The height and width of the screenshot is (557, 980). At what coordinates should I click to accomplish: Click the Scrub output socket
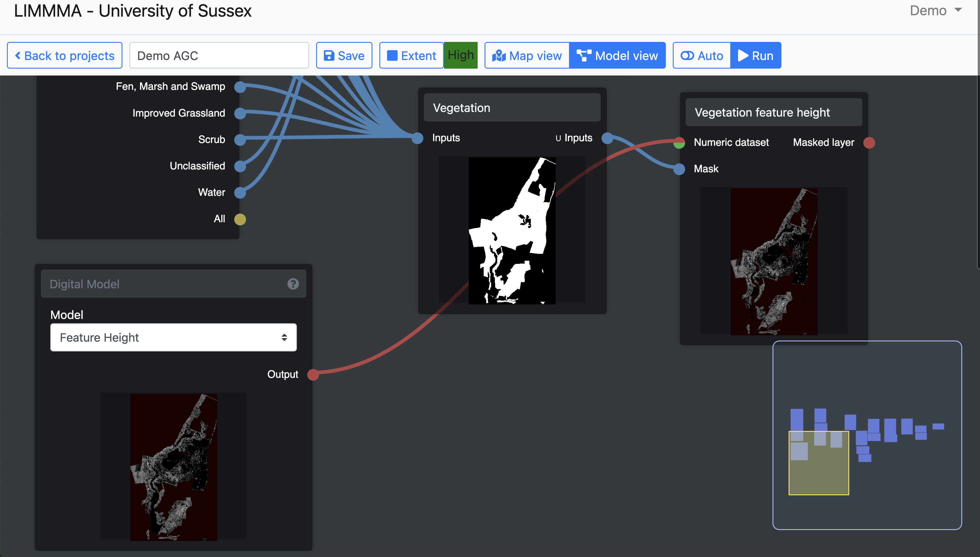point(240,140)
